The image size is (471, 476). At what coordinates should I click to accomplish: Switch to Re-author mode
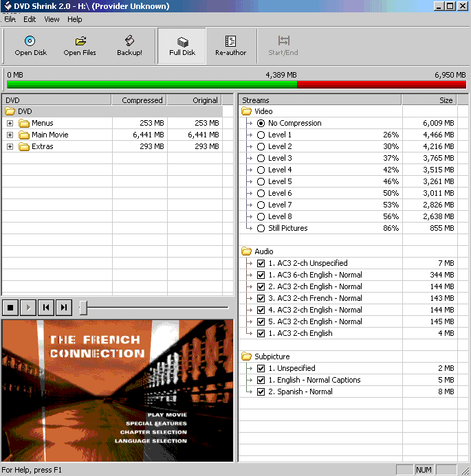tap(230, 46)
